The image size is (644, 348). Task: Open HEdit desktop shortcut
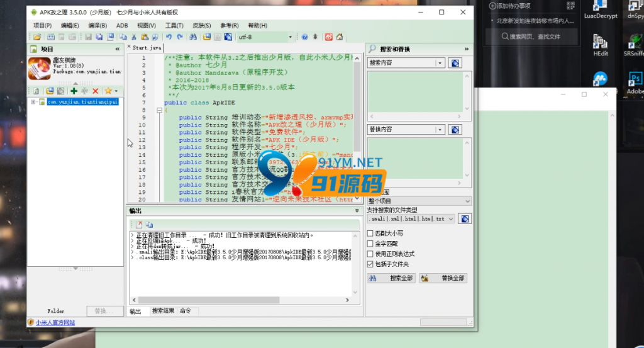(601, 45)
